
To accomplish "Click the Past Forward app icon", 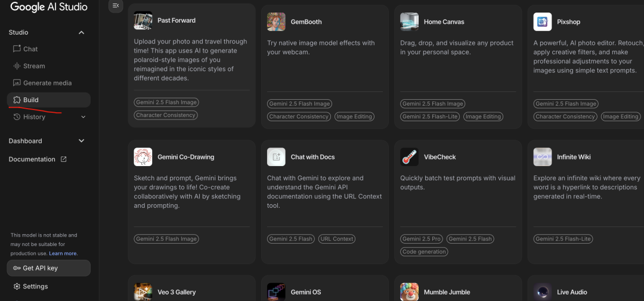I will click(143, 21).
